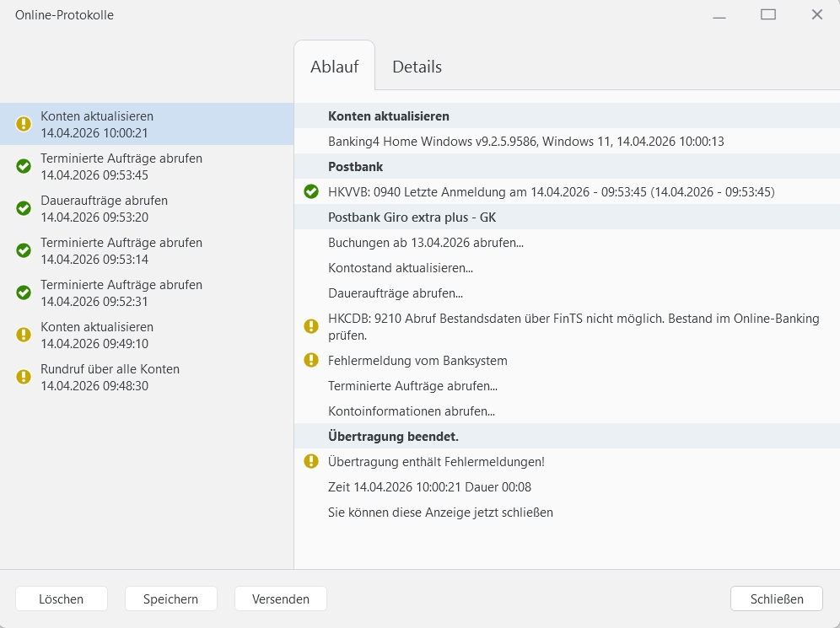Screen dimensions: 840x628
Task: Click the Postbank Giro extra plus header
Action: coord(412,217)
